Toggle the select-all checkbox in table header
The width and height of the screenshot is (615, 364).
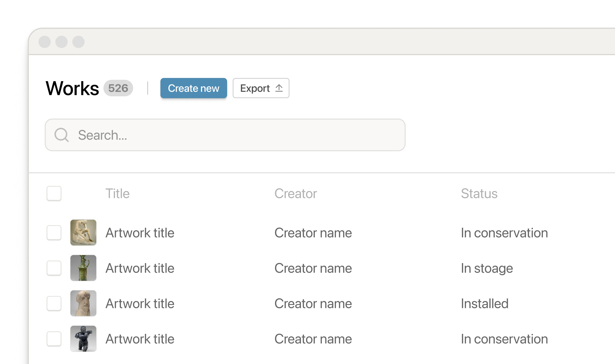(54, 194)
